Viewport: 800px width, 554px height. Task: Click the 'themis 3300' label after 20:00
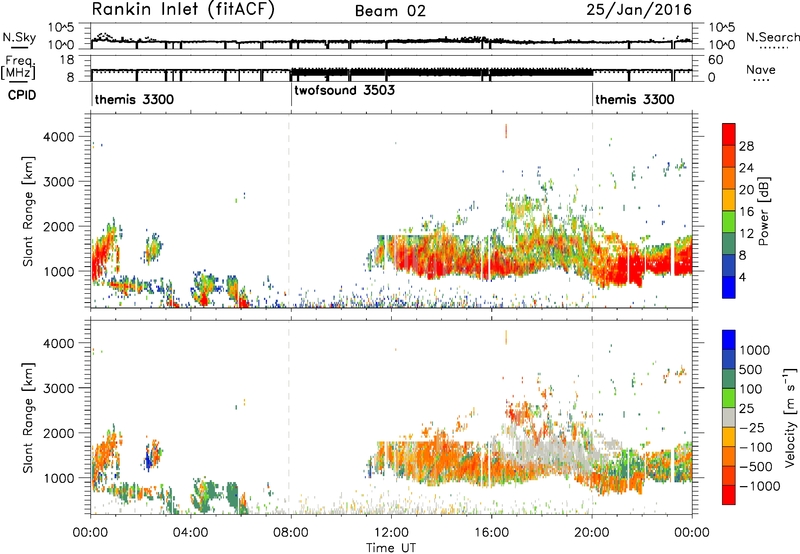[x=635, y=99]
